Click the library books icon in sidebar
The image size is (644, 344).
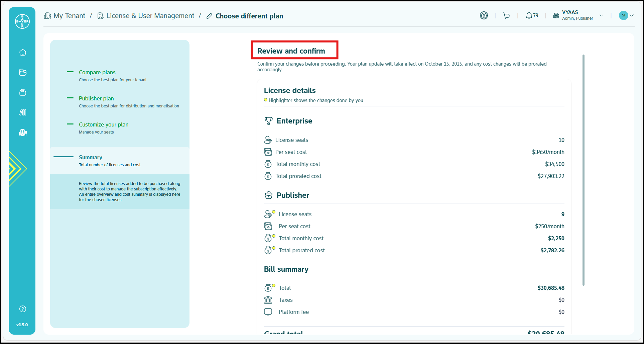(23, 112)
